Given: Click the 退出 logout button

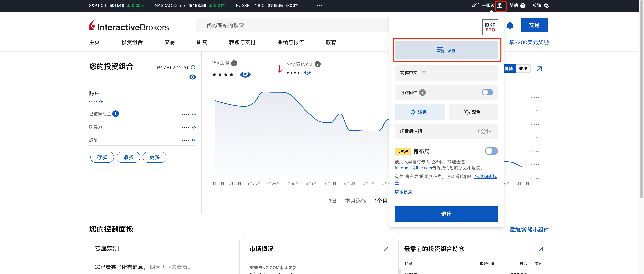Looking at the screenshot, I should (446, 214).
